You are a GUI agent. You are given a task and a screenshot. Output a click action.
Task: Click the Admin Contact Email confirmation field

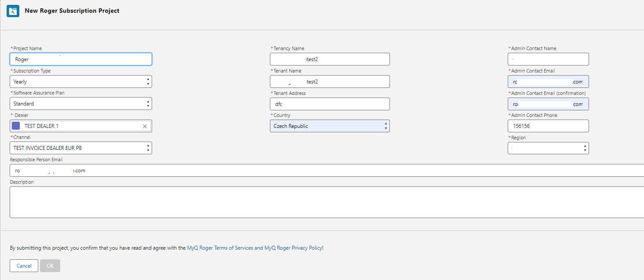548,104
